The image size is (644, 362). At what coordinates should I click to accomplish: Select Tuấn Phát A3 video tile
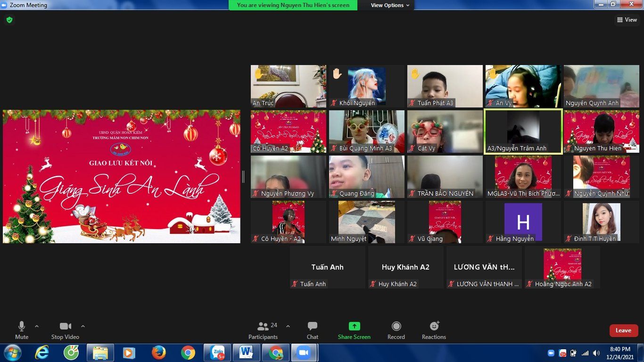pos(445,86)
